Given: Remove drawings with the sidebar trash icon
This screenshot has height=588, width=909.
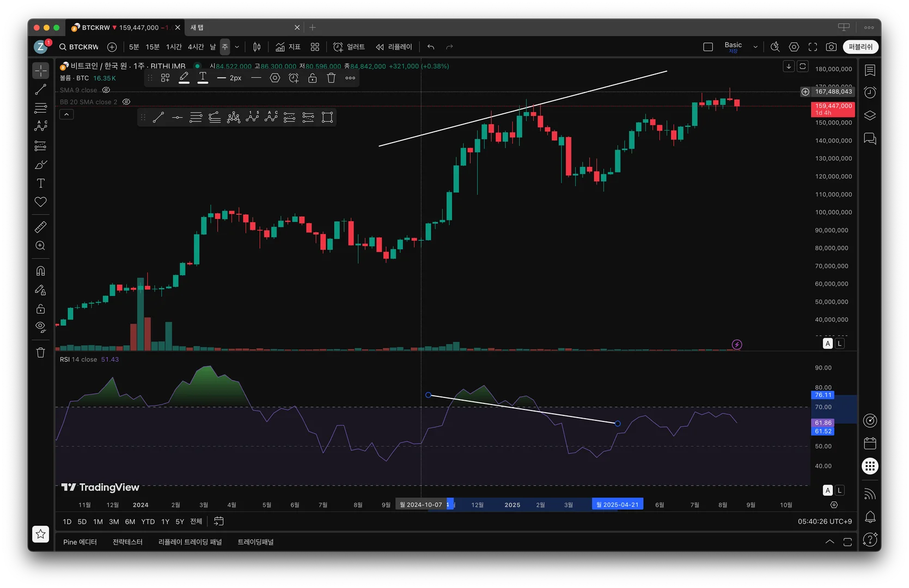Looking at the screenshot, I should 41,353.
